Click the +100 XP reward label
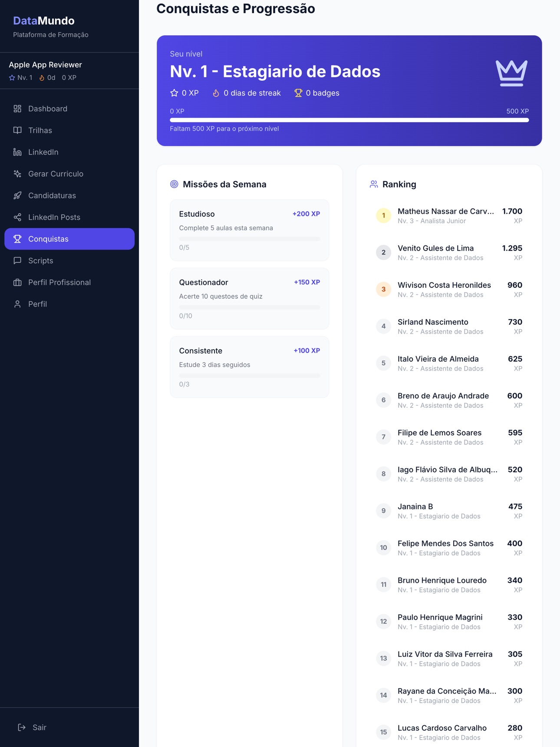This screenshot has height=747, width=560. point(306,351)
